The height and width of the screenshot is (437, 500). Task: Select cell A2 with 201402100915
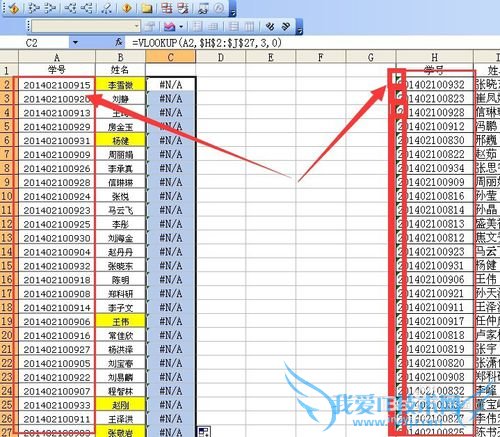[x=57, y=85]
